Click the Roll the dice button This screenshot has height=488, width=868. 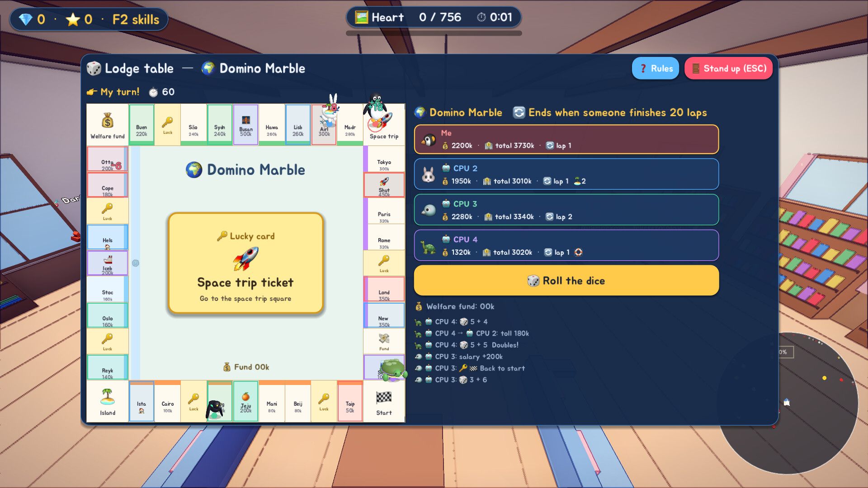566,281
